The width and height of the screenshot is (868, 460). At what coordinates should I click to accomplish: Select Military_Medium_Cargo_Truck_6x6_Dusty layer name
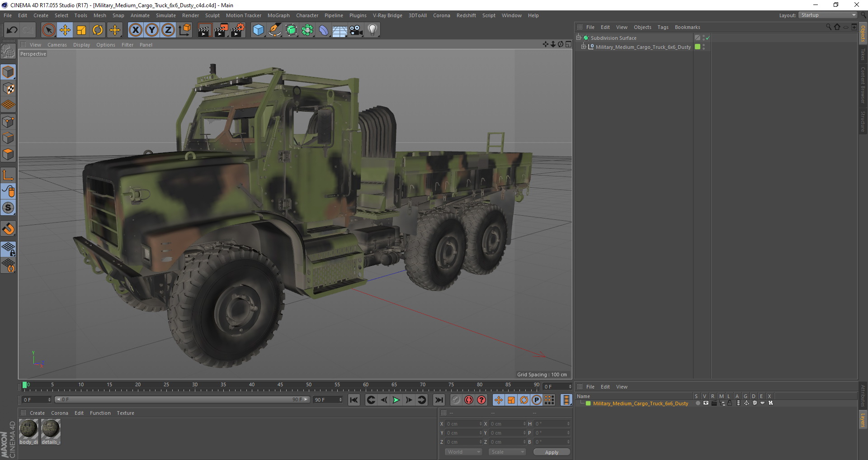[640, 403]
